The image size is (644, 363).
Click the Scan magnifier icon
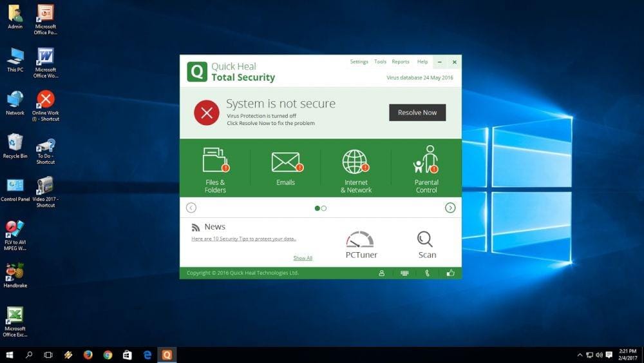[x=425, y=240]
